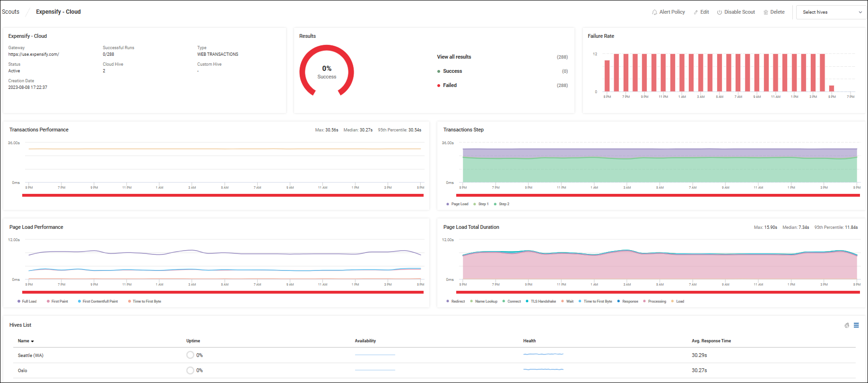The height and width of the screenshot is (383, 868).
Task: Click the WEB TRANSACTIONS type value
Action: pos(217,54)
